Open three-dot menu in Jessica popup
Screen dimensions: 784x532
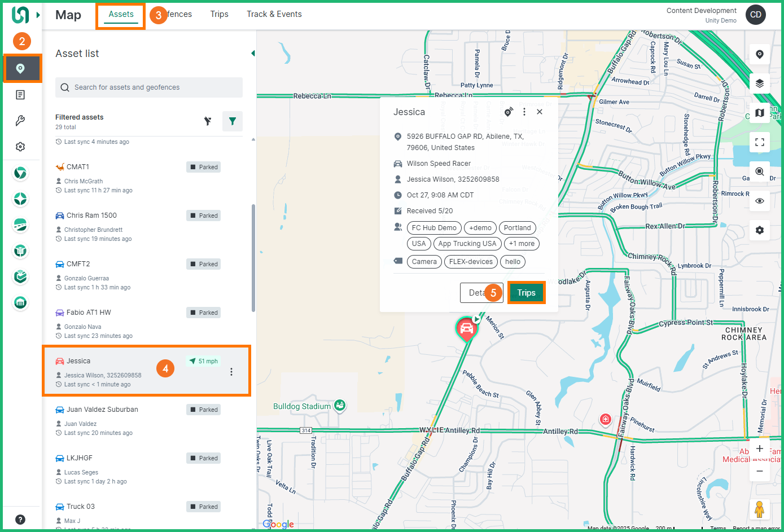(524, 112)
